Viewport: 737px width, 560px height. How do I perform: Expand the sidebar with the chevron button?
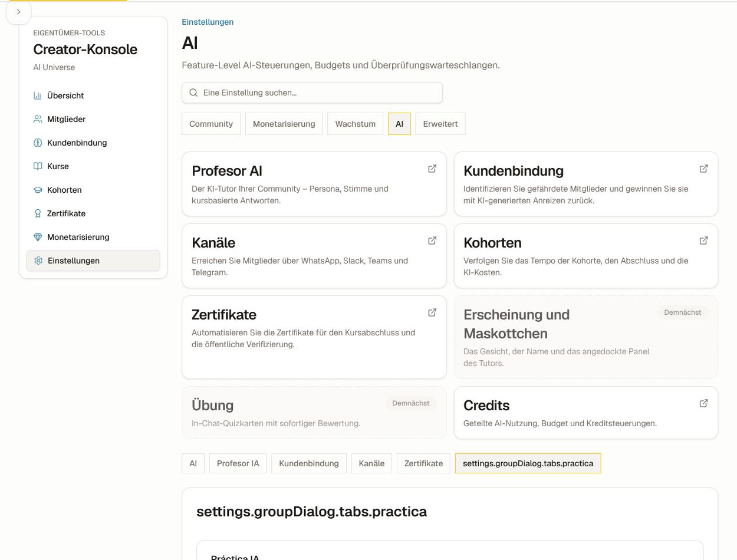[18, 12]
